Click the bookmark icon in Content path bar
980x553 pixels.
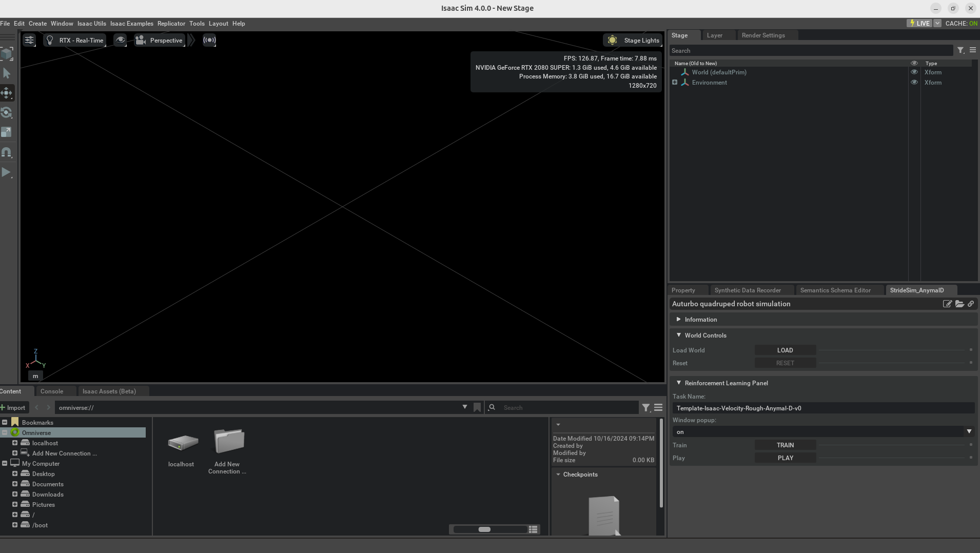pos(477,407)
